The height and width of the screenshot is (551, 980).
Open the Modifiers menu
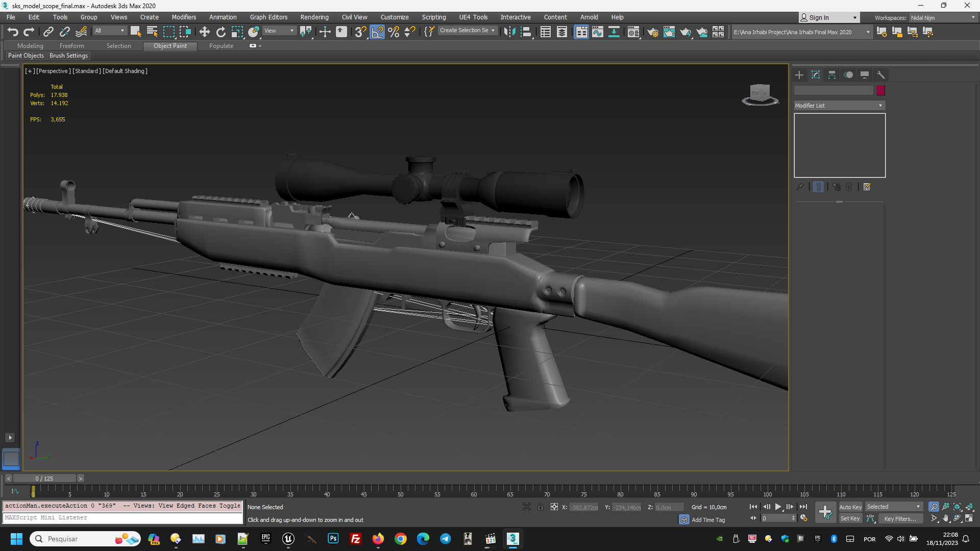pyautogui.click(x=184, y=17)
